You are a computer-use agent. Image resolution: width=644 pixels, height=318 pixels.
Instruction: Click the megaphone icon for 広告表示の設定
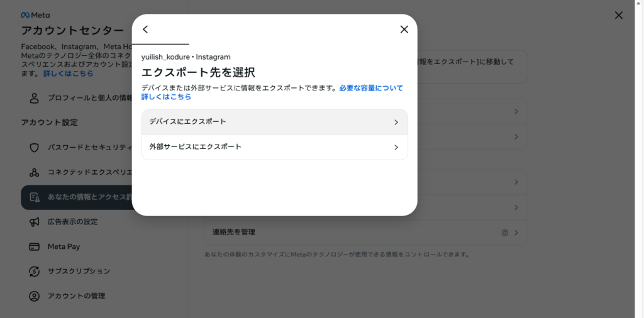35,222
